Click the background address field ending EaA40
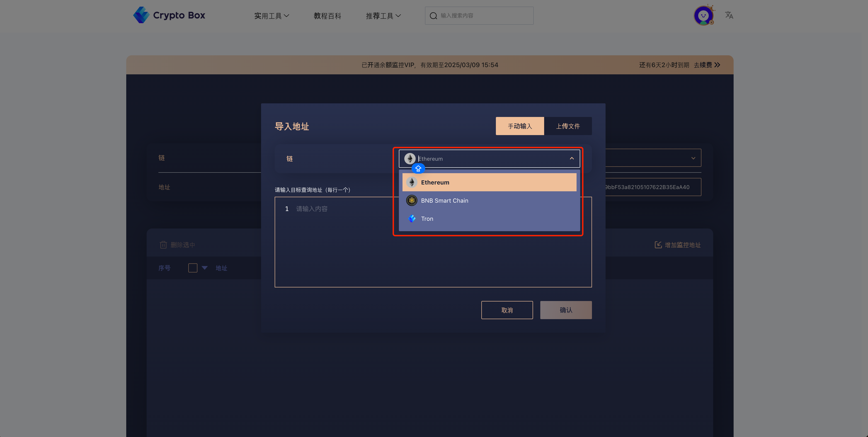This screenshot has height=437, width=868. [653, 187]
